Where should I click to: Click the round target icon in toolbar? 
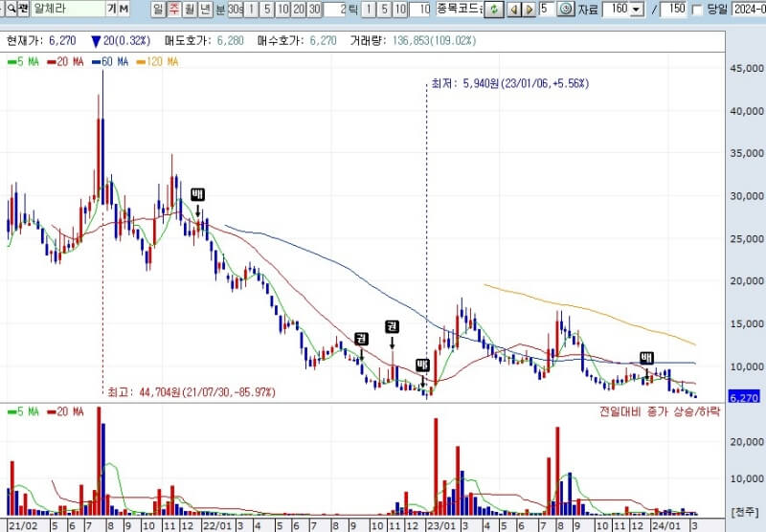click(x=566, y=9)
